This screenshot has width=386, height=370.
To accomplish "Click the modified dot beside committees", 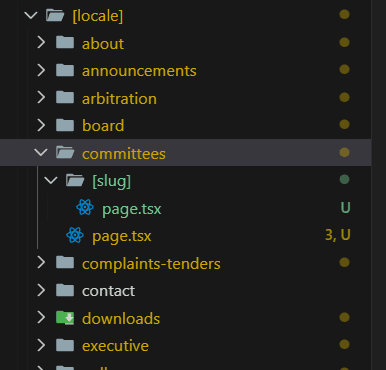I will pos(344,152).
